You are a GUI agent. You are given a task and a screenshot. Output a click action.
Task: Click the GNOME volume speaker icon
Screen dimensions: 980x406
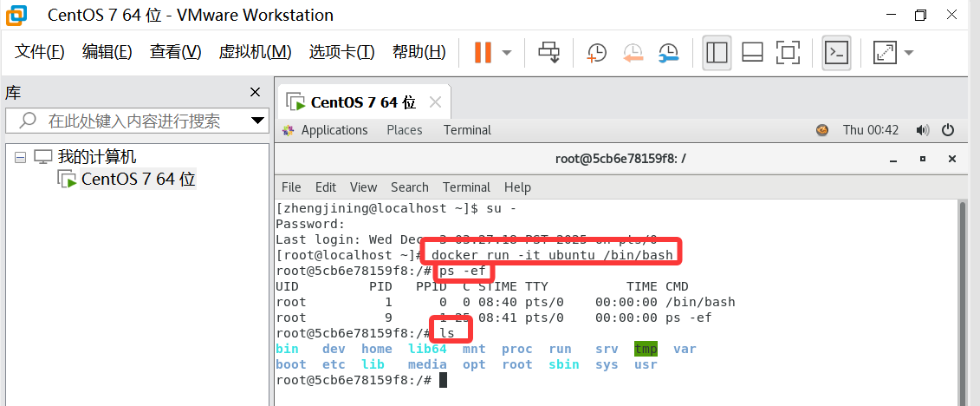point(923,130)
